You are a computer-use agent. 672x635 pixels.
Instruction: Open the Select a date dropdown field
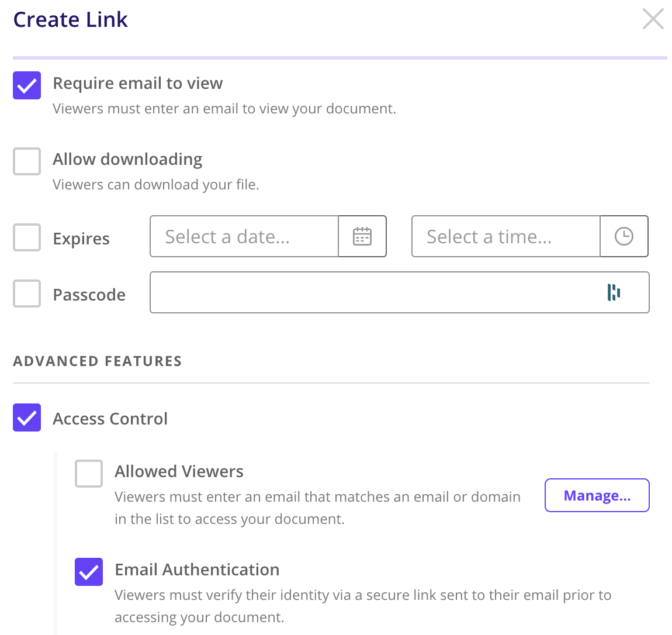244,236
